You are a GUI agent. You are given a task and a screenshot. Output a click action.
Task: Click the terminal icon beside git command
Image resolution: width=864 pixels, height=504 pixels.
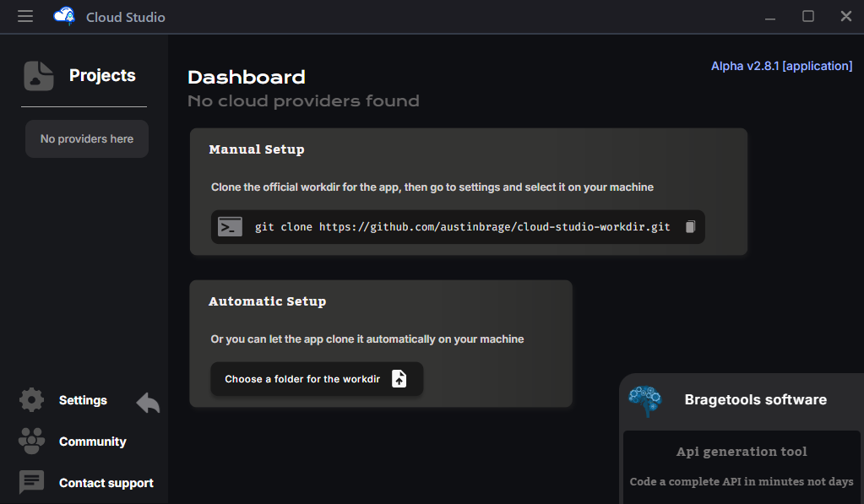[x=230, y=227]
